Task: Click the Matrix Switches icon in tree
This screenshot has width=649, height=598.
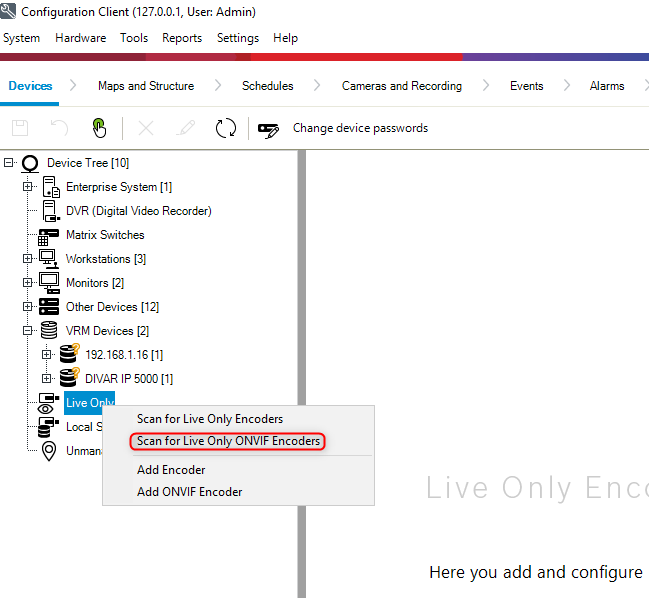Action: point(48,235)
